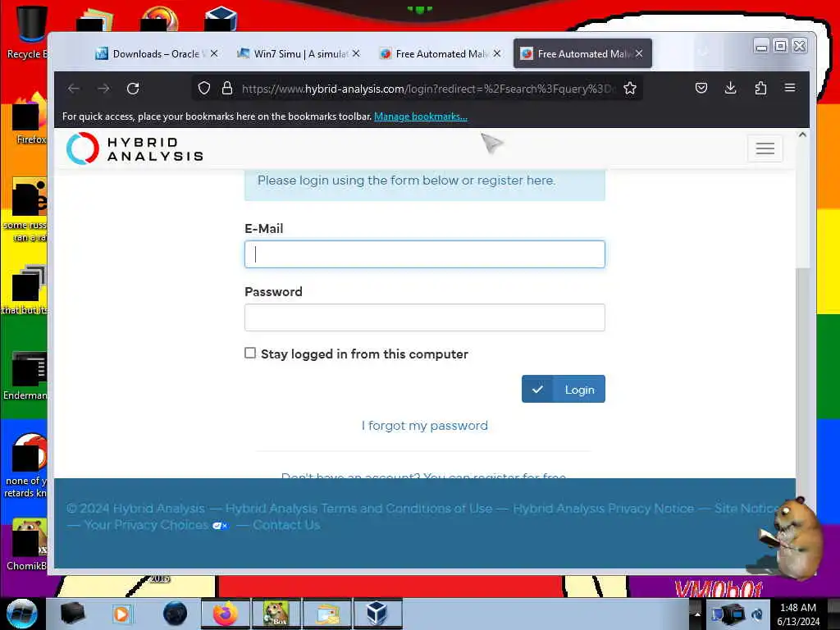This screenshot has width=840, height=630.
Task: Open the media player taskbar icon
Action: [121, 614]
